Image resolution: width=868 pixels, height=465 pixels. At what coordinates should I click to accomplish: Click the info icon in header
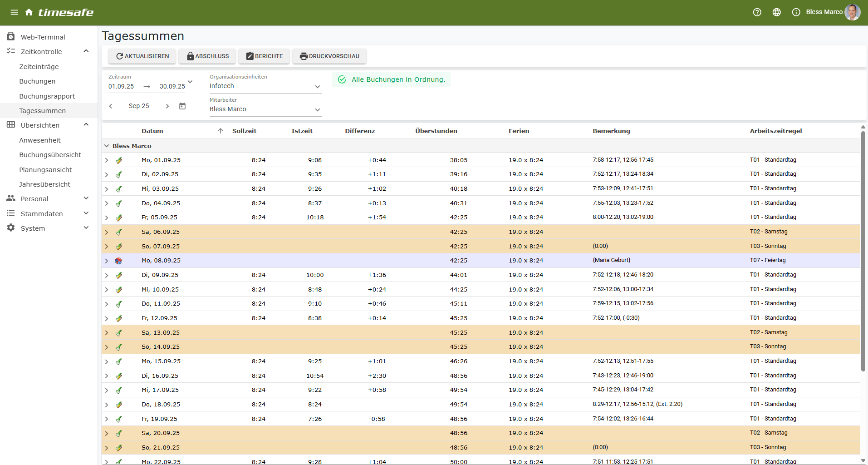click(796, 12)
